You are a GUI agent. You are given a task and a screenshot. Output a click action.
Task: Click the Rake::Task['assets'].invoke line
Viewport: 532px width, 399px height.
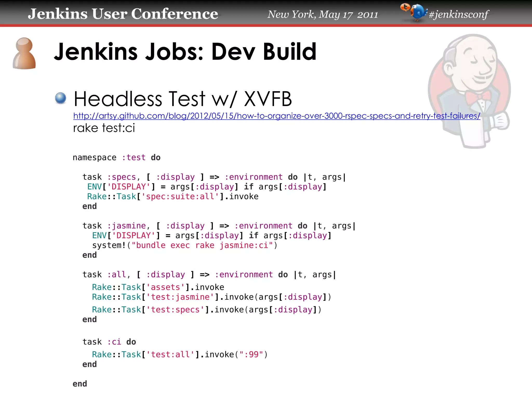coord(158,287)
